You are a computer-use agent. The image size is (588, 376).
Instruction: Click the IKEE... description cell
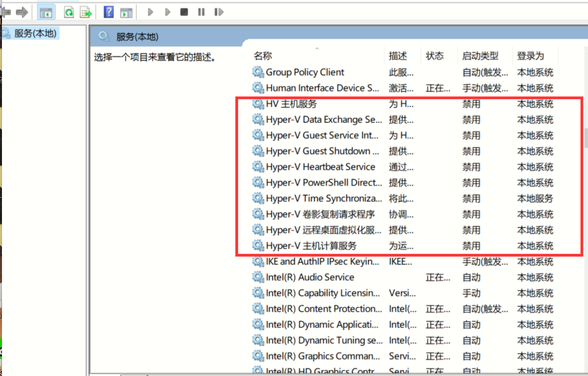pyautogui.click(x=400, y=262)
